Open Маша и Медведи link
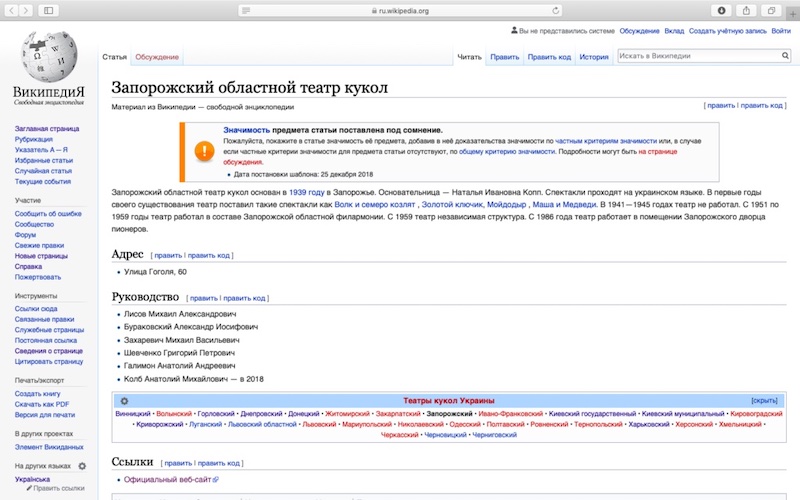The width and height of the screenshot is (800, 500). coord(564,205)
